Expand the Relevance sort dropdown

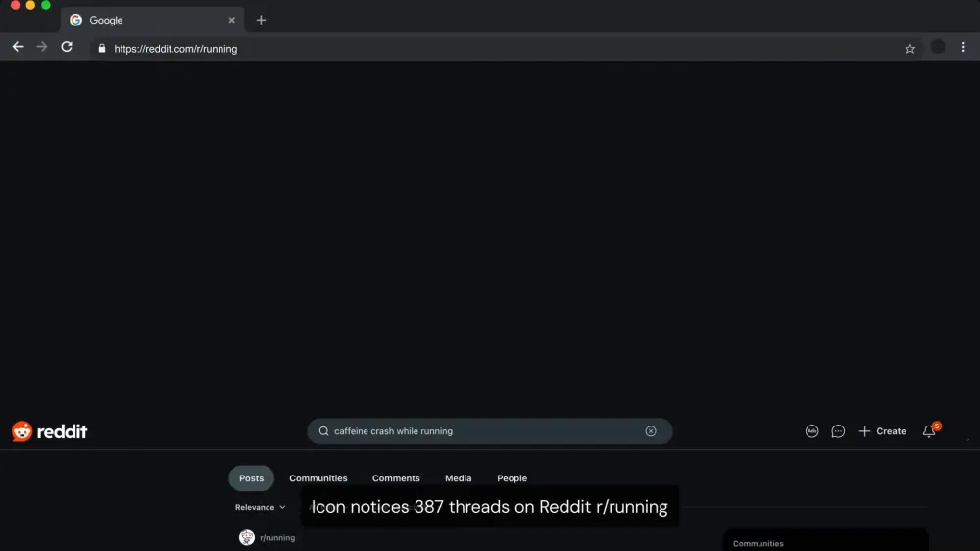(x=260, y=507)
